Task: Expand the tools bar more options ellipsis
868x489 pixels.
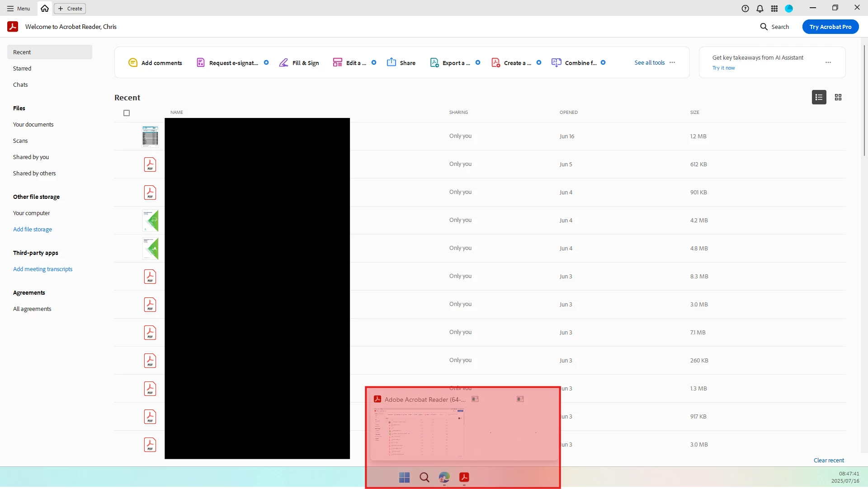Action: point(672,63)
